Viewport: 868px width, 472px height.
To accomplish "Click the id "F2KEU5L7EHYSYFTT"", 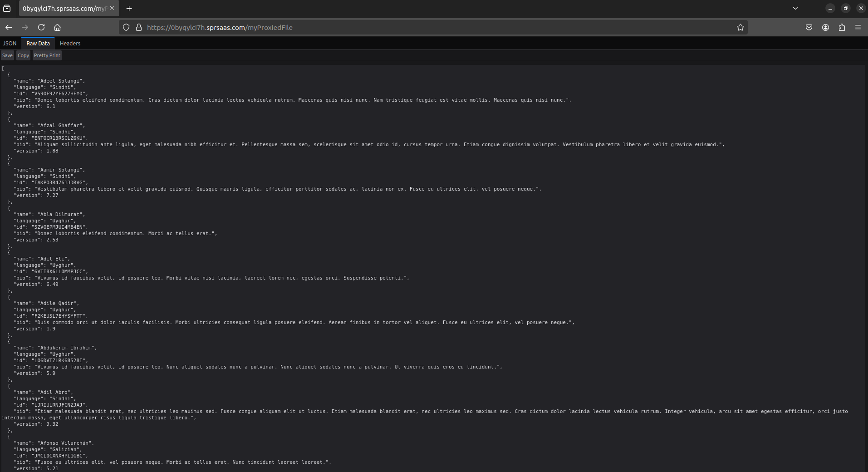I will click(x=60, y=316).
